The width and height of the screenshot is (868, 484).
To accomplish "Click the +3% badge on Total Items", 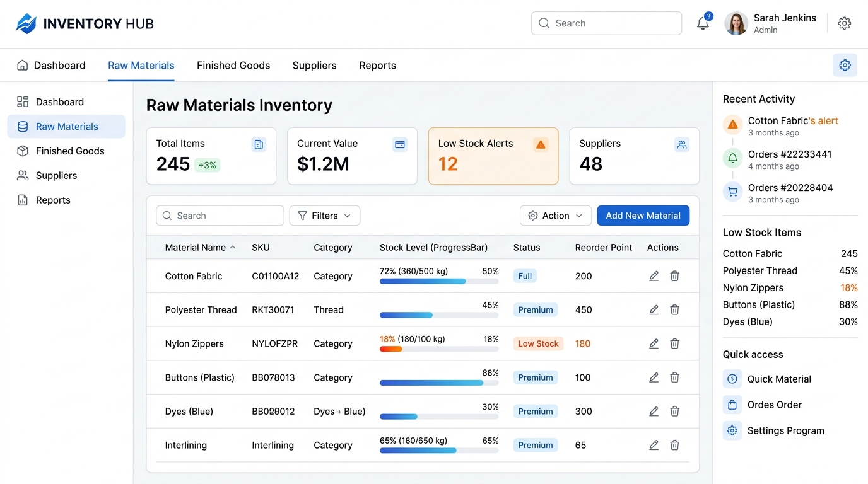I will 207,165.
